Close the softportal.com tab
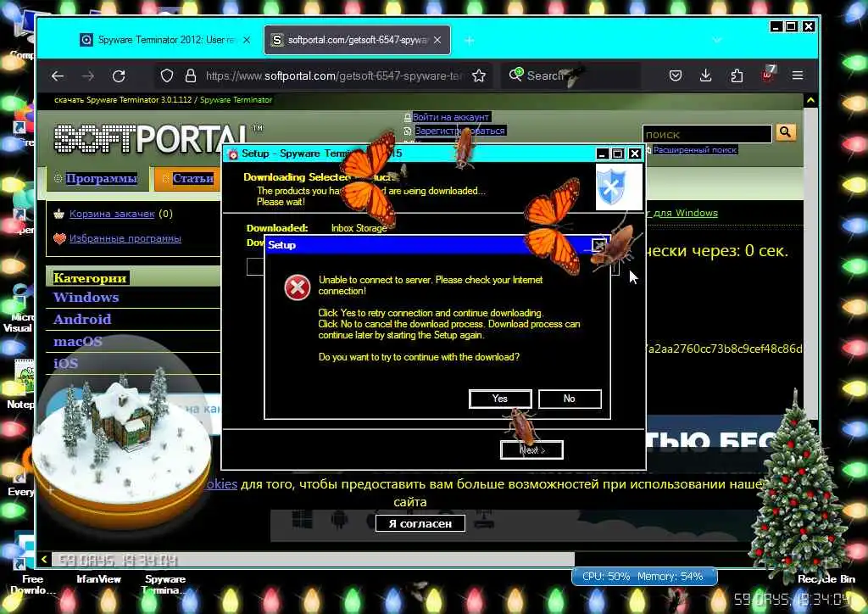 coord(437,40)
